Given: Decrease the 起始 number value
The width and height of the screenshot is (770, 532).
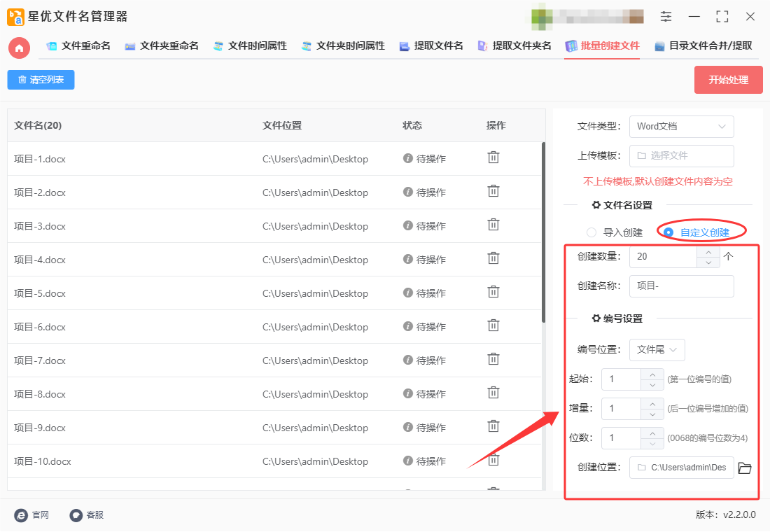Looking at the screenshot, I should 652,385.
